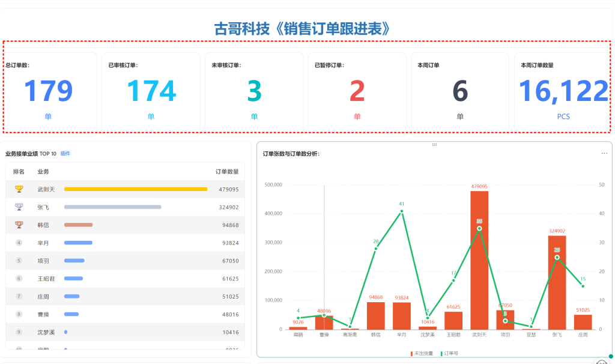
Task: Click the 庄周 bar labeled 51025
Action: (583, 322)
